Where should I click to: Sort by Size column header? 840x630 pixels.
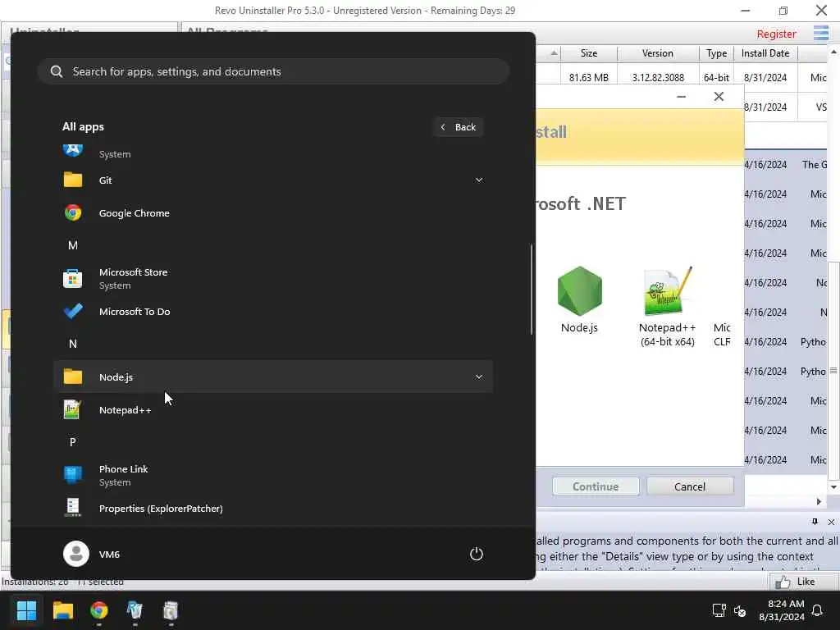tap(589, 53)
